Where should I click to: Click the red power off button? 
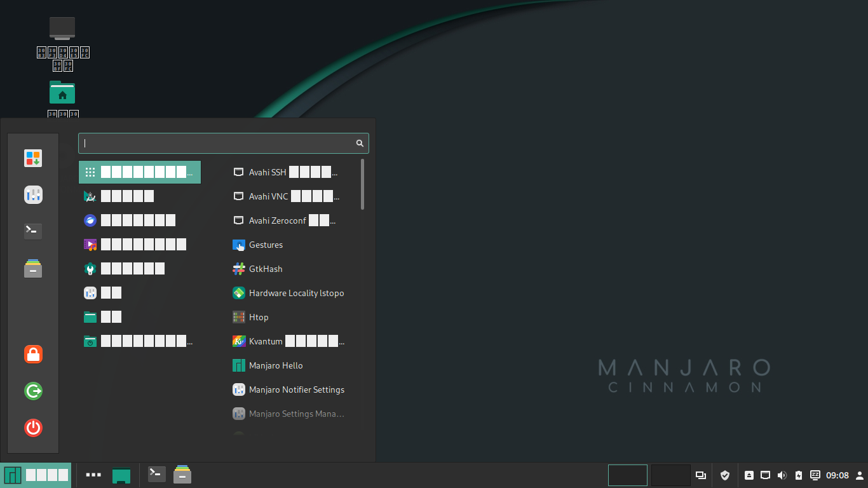(33, 428)
